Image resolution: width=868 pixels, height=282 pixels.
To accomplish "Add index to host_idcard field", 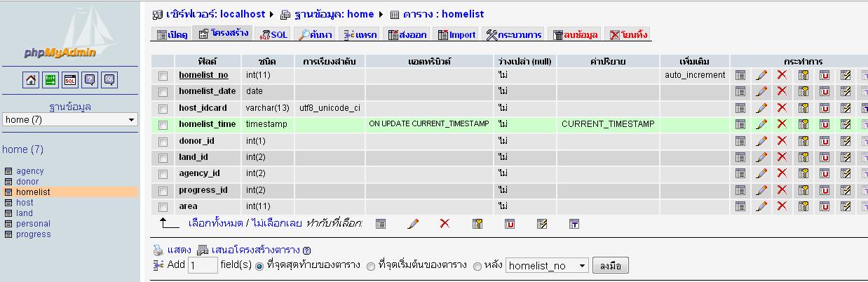I will coord(846,108).
